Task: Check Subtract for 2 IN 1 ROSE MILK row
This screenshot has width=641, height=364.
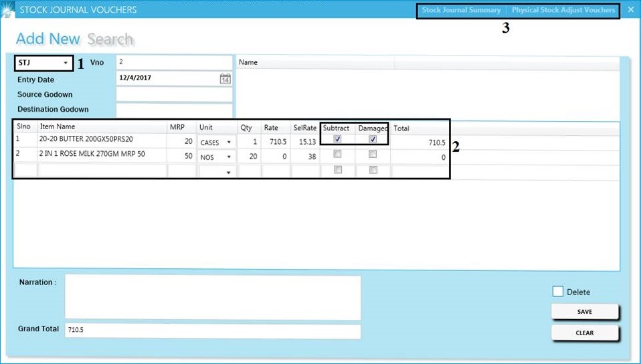Action: (337, 154)
